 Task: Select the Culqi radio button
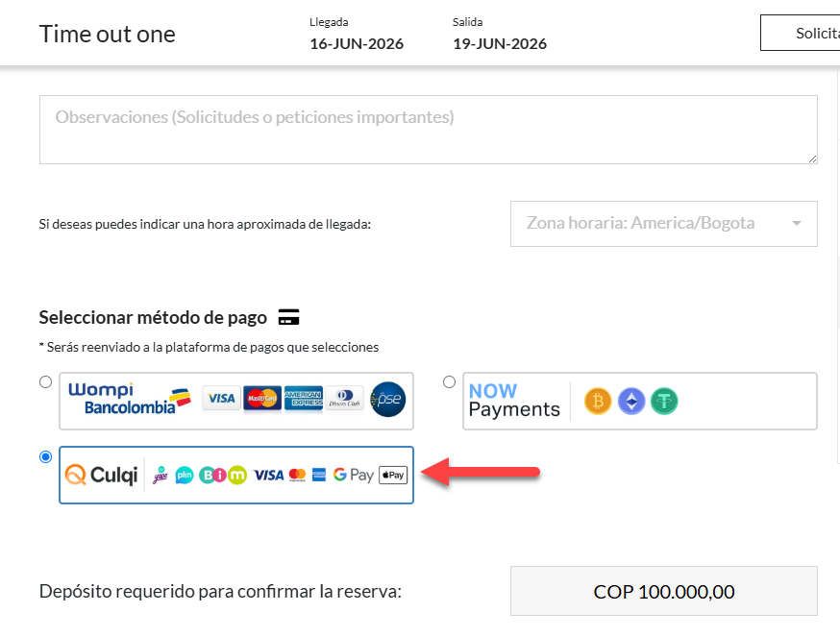[45, 457]
